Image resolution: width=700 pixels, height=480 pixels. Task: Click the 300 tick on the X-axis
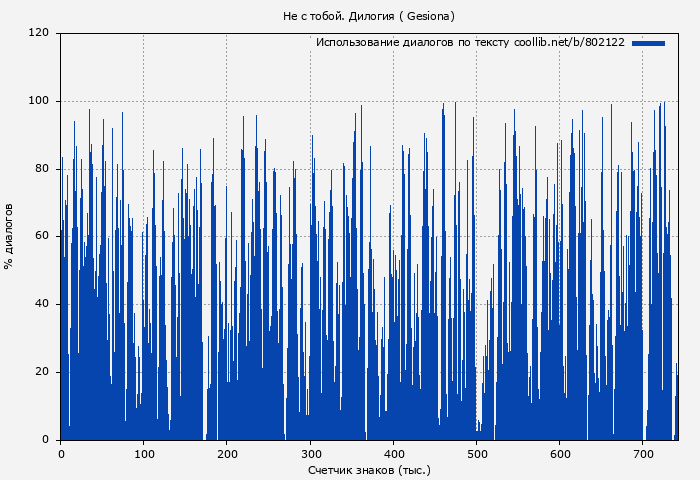pyautogui.click(x=310, y=452)
